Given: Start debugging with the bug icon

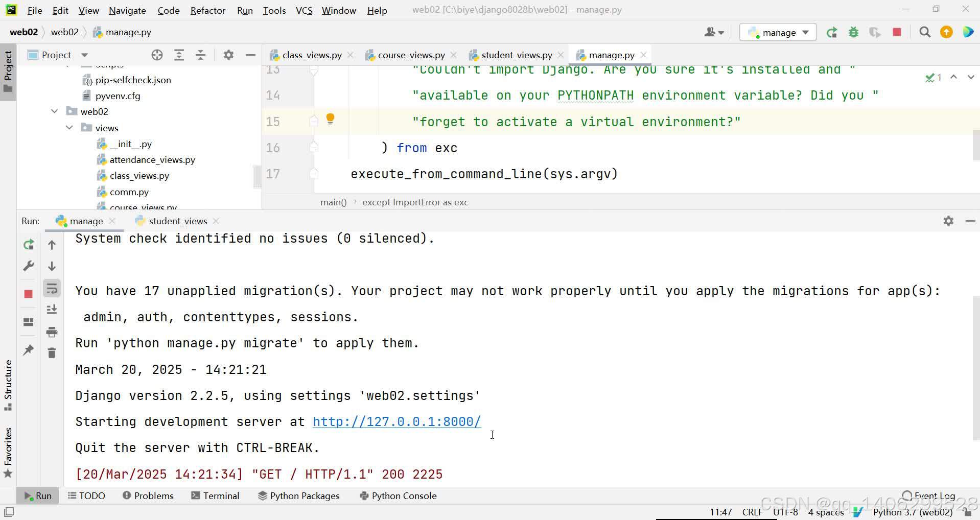Looking at the screenshot, I should click(x=853, y=33).
